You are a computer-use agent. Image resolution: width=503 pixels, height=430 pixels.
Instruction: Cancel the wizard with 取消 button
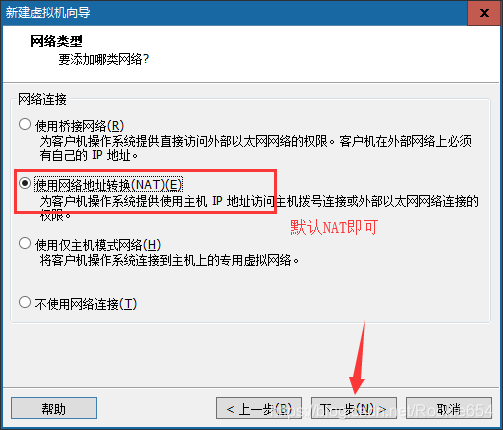[449, 408]
